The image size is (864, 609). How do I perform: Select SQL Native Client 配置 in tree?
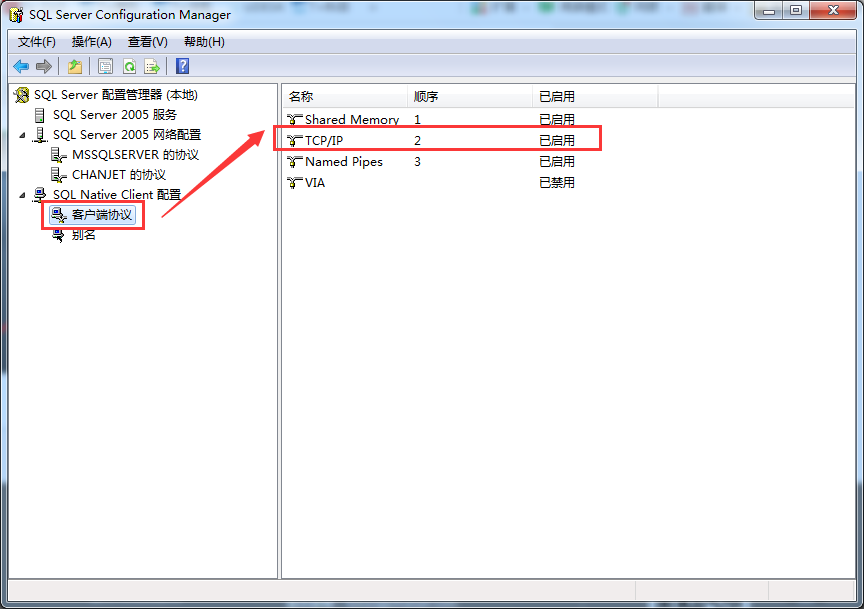(x=117, y=195)
